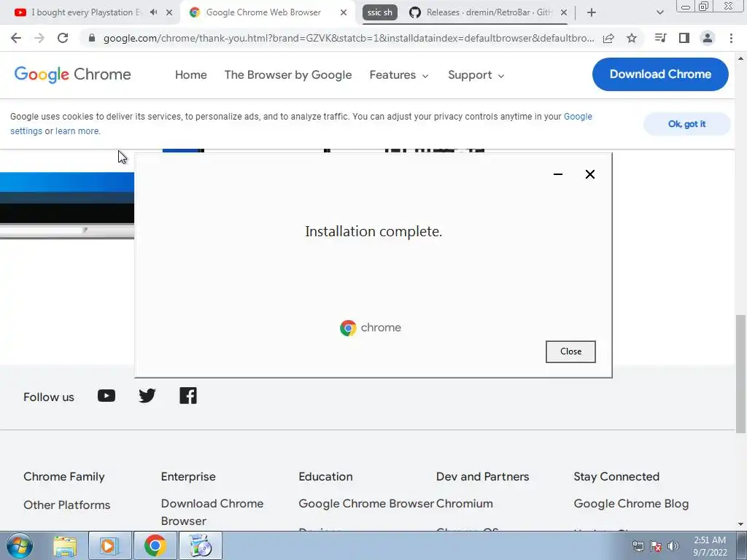The width and height of the screenshot is (747, 560).
Task: Open the Chromium footer link
Action: 465,503
